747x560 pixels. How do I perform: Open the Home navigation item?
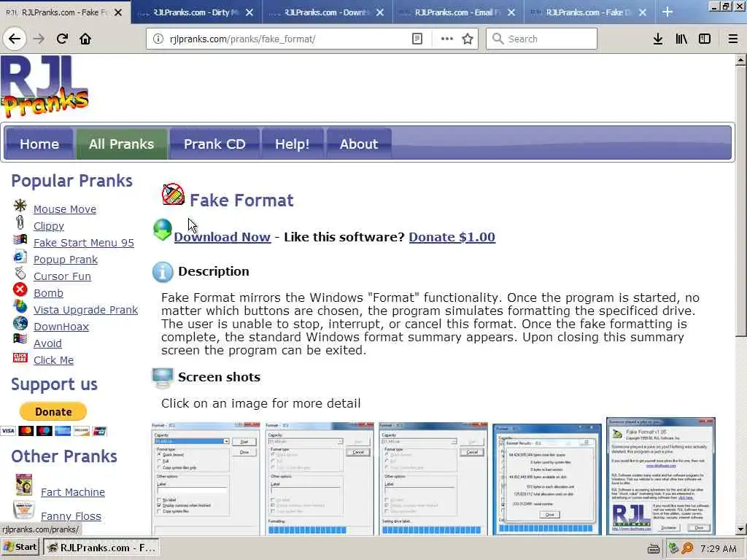[x=39, y=144]
